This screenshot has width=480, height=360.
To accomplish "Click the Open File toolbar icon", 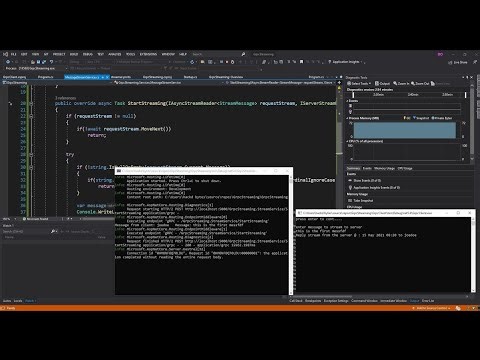I will pyautogui.click(x=33, y=62).
